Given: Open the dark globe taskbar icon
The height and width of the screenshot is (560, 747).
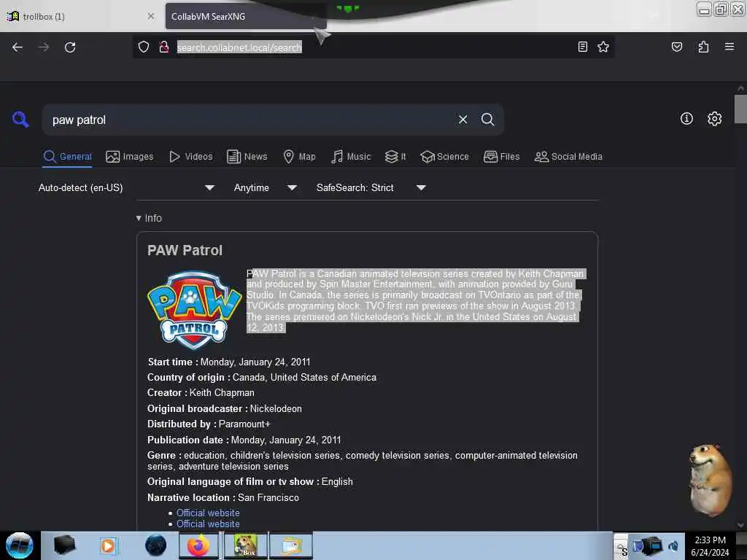Looking at the screenshot, I should tap(156, 545).
